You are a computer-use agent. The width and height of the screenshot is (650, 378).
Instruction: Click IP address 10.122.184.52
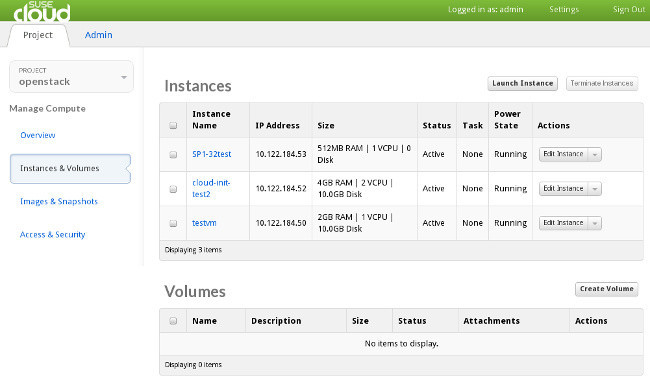[x=281, y=189]
